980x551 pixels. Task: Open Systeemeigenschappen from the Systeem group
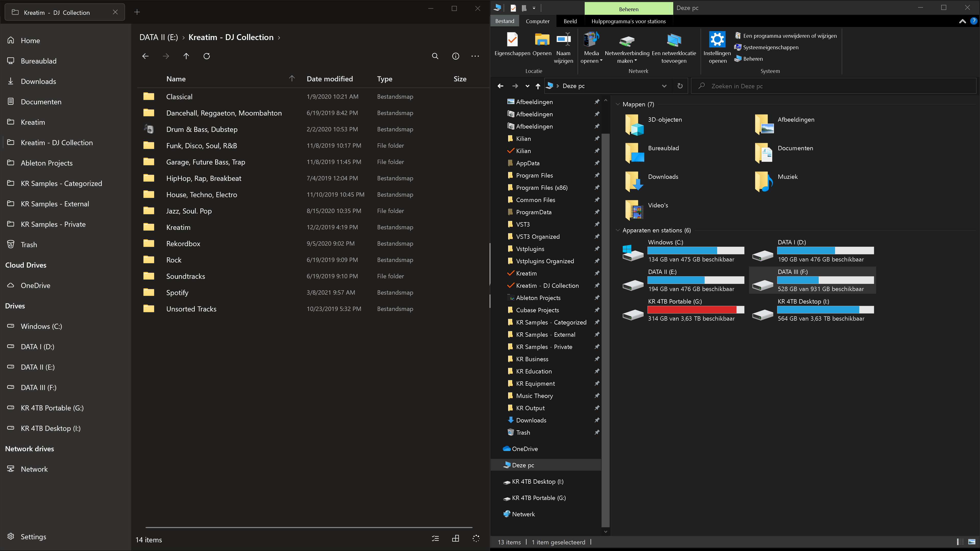767,47
